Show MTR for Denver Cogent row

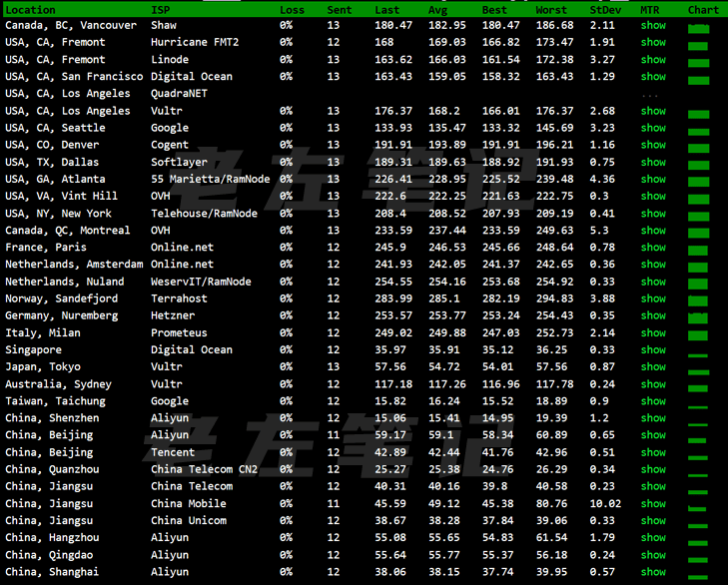(653, 145)
